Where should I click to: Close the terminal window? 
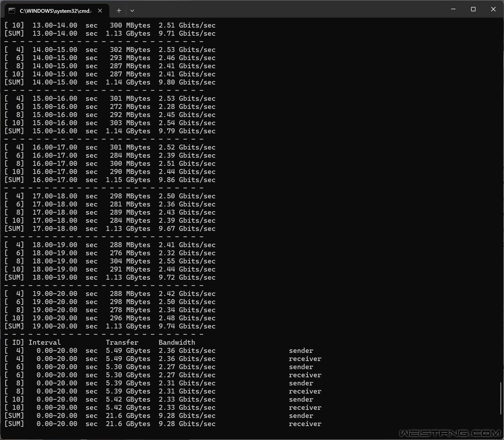tap(493, 9)
